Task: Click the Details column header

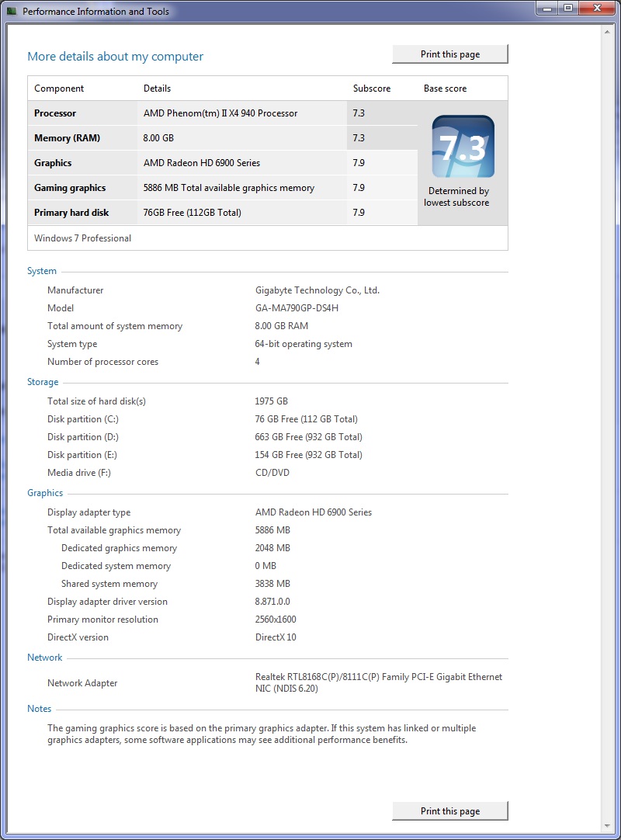Action: coord(157,89)
